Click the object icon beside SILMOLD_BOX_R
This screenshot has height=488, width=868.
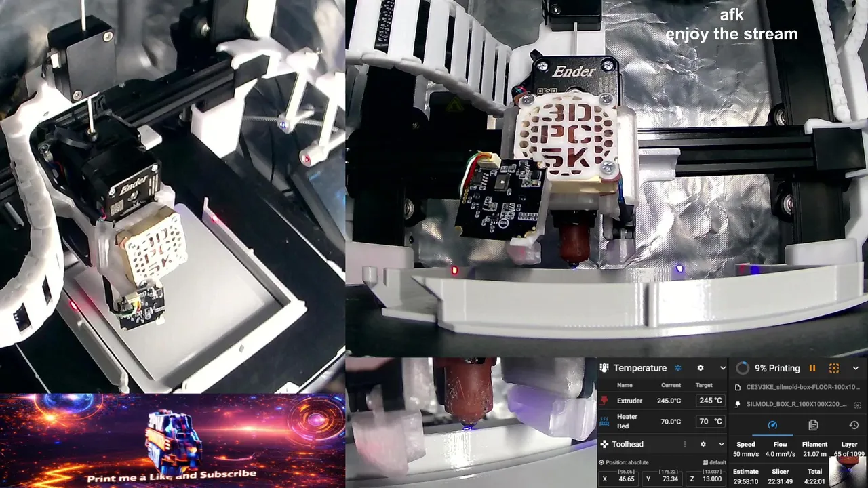[x=738, y=404]
